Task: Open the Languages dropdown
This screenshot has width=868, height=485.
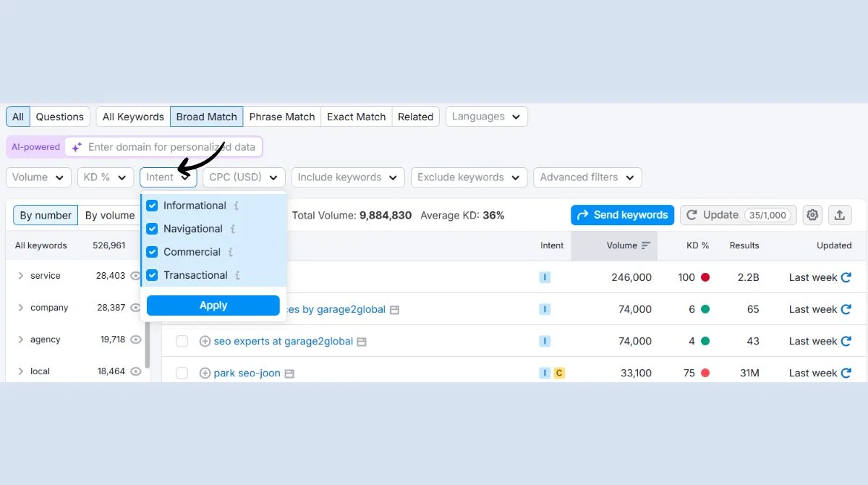Action: (x=487, y=117)
